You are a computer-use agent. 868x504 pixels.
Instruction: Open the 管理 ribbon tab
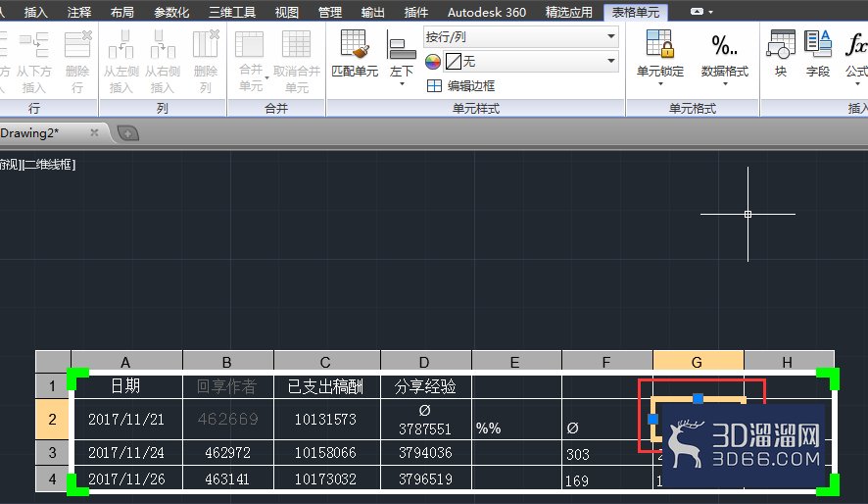330,12
